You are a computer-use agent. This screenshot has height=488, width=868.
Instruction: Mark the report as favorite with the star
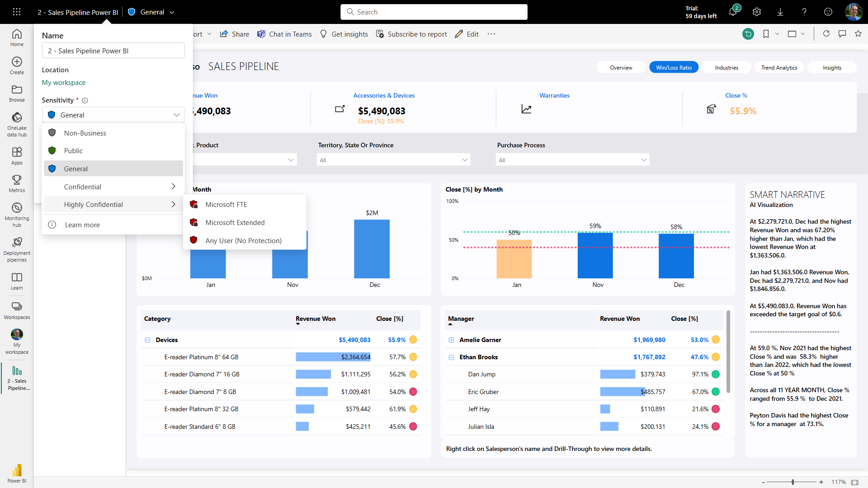pyautogui.click(x=859, y=33)
